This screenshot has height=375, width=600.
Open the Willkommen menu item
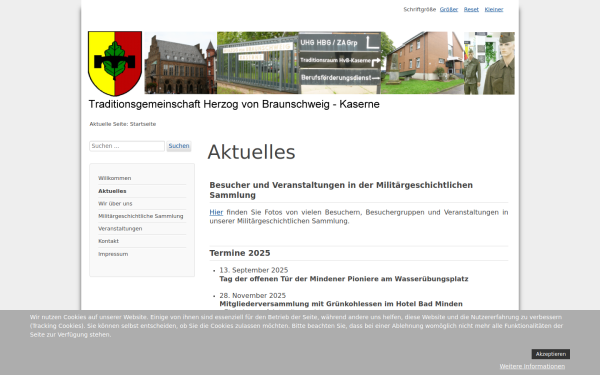click(x=114, y=178)
